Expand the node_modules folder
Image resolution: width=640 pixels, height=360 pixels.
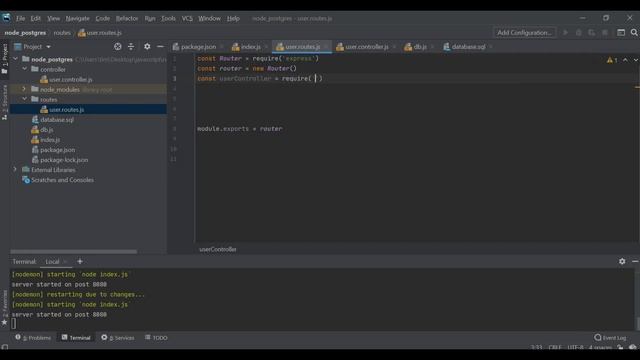point(24,89)
